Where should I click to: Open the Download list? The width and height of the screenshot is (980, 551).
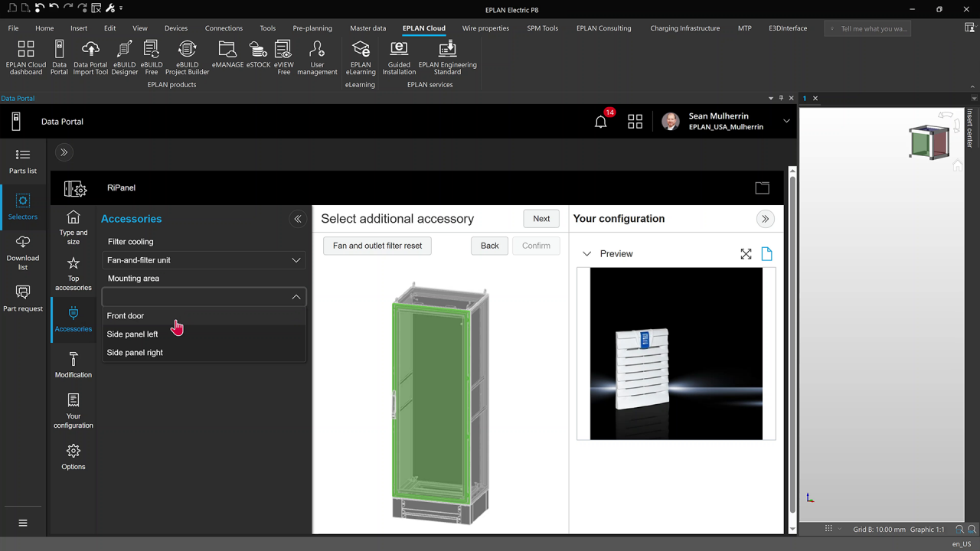click(23, 252)
